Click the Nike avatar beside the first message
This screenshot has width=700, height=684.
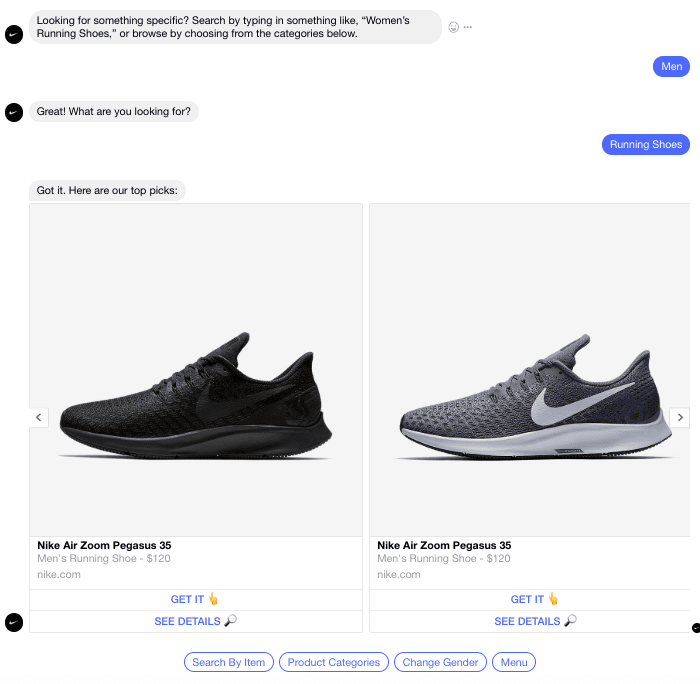pyautogui.click(x=13, y=34)
